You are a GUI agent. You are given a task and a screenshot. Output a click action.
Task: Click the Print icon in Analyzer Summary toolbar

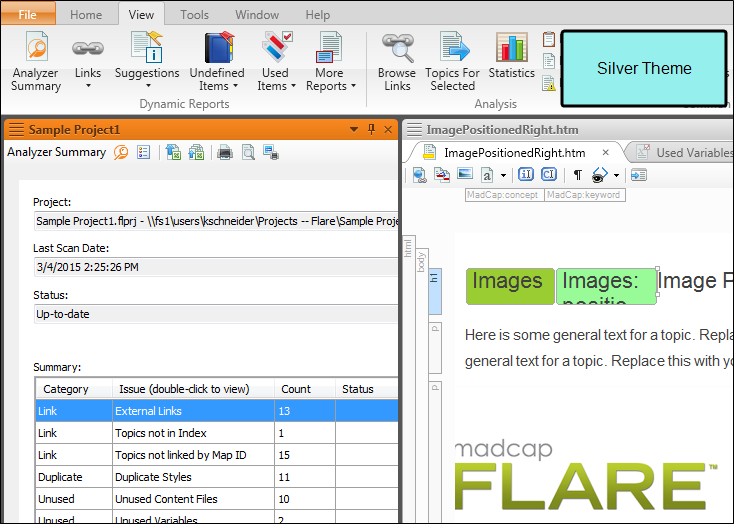225,153
